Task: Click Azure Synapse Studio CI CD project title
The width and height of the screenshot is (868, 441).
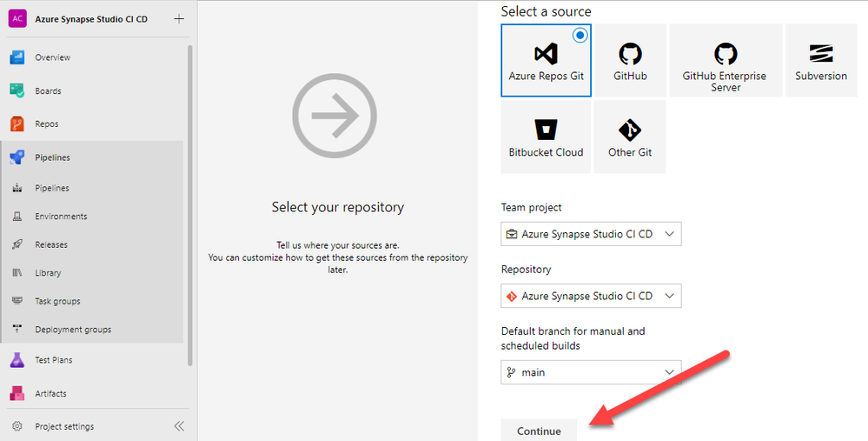Action: coord(91,19)
